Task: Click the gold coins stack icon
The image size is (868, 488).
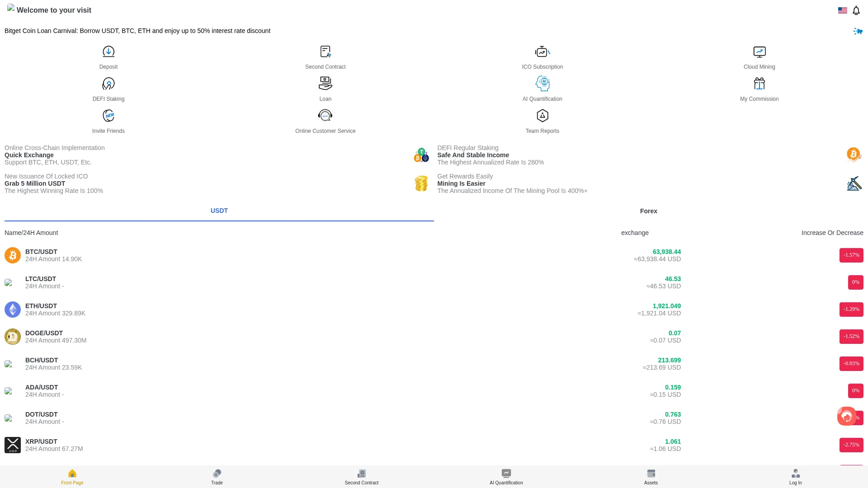Action: (x=421, y=183)
